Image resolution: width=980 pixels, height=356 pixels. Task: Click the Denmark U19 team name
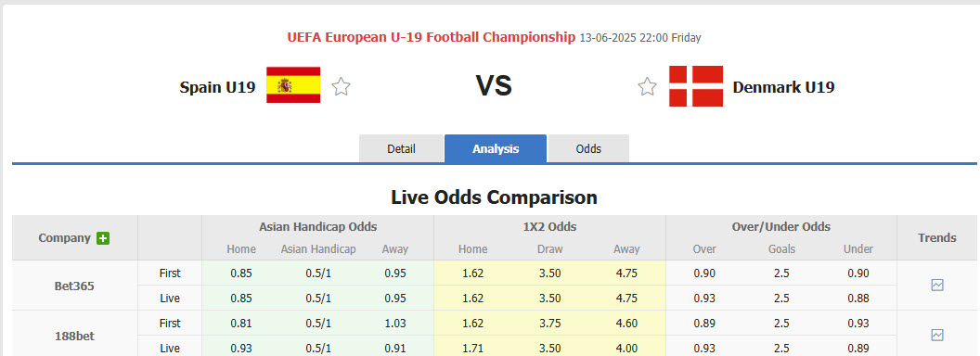coord(783,87)
